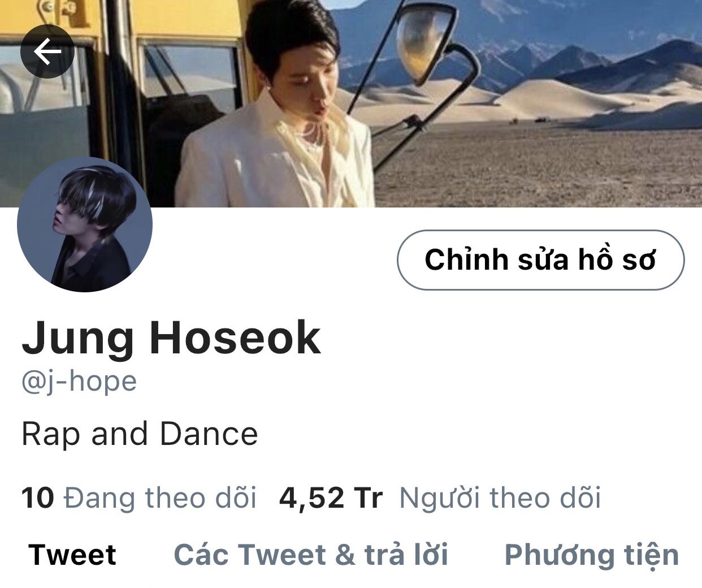Click the Jung Hoseok display name
The image size is (702, 588).
point(171,338)
